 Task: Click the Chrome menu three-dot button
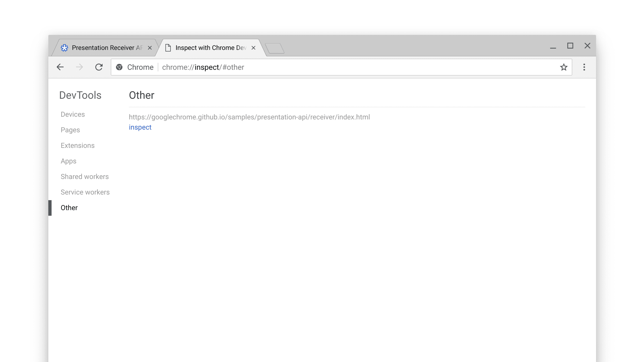[x=584, y=67]
